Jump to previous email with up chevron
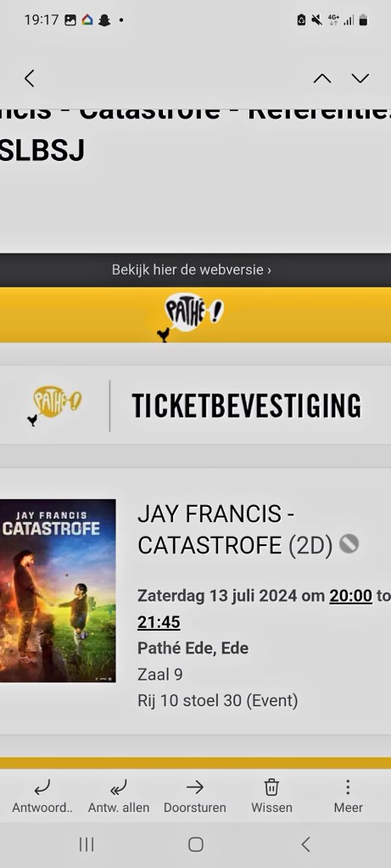The image size is (391, 868). tap(322, 79)
